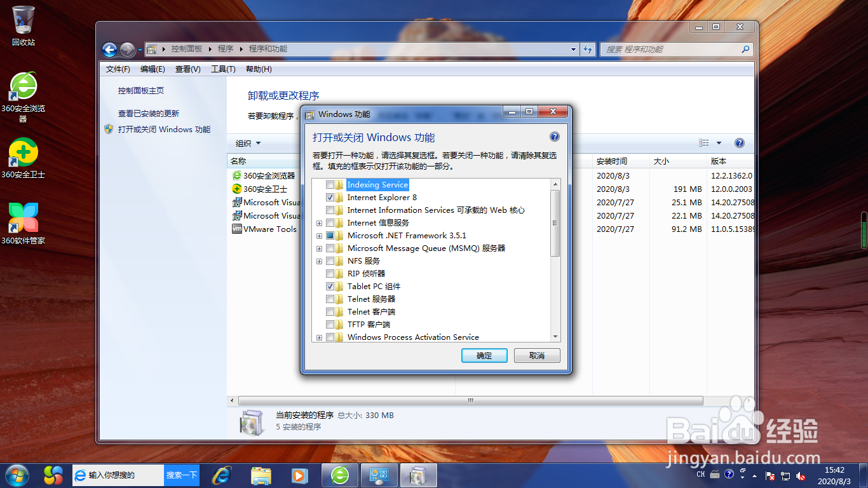The height and width of the screenshot is (488, 868).
Task: Uncheck Tablet PC 组件 checkbox
Action: click(330, 287)
